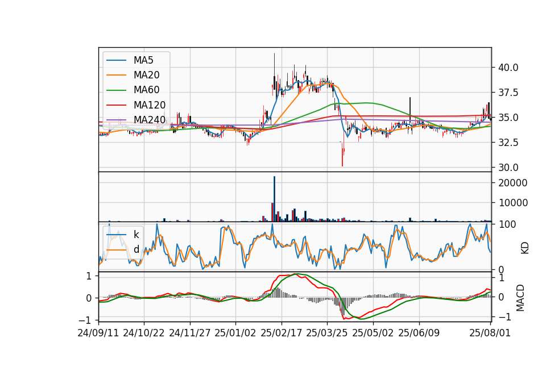546x392 pixels.
Task: Click the MA240 legend label
Action: 150,120
